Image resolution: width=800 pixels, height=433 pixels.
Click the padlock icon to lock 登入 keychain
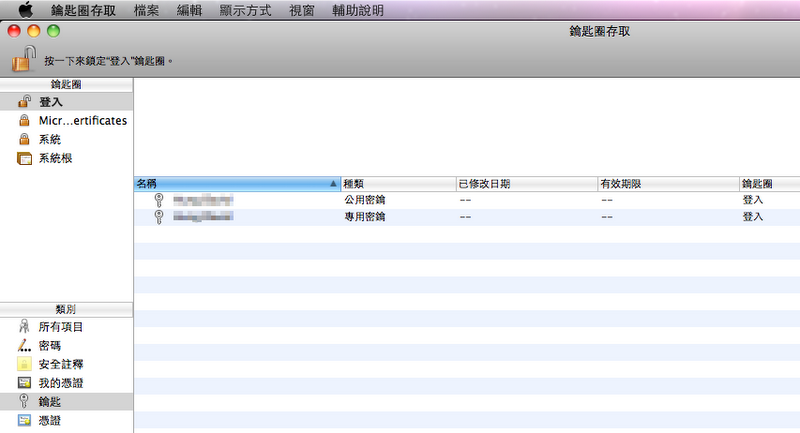tap(23, 58)
